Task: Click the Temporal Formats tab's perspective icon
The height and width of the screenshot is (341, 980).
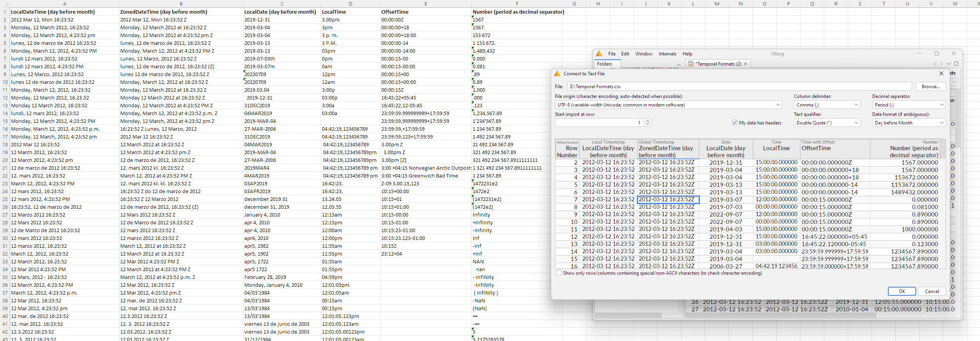Action: (x=691, y=64)
